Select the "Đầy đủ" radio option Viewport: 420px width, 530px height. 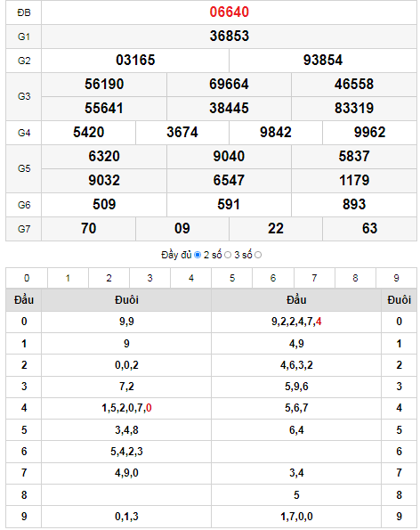198,255
